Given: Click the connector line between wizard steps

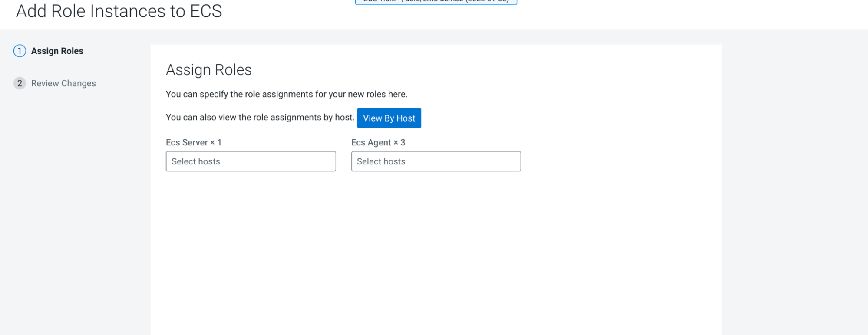Looking at the screenshot, I should (x=20, y=67).
